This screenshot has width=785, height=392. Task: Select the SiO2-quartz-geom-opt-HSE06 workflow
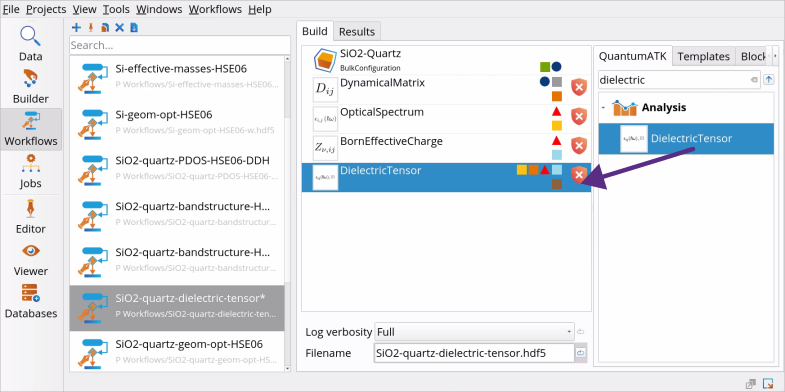point(177,352)
